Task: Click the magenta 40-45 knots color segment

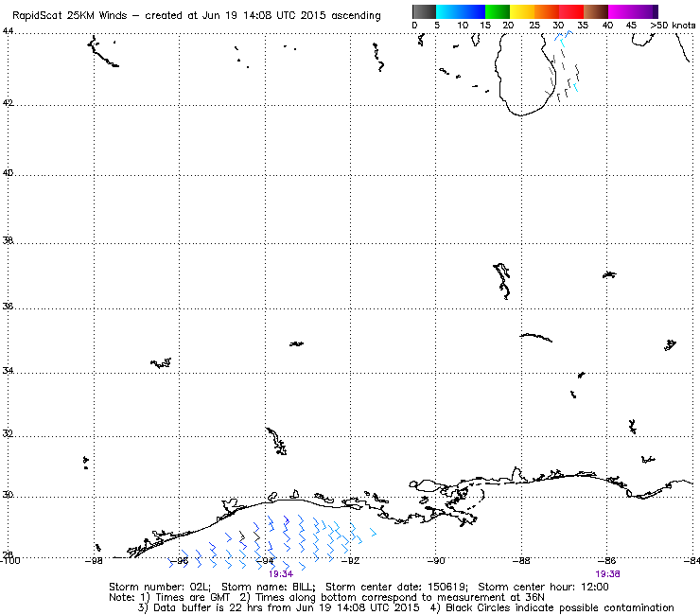Action: [621, 11]
